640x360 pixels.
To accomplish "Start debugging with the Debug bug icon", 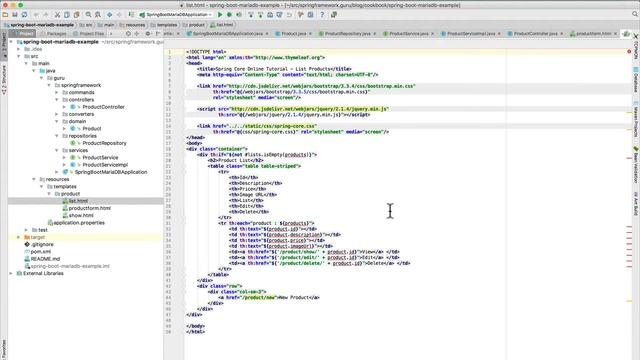I will pyautogui.click(x=229, y=15).
